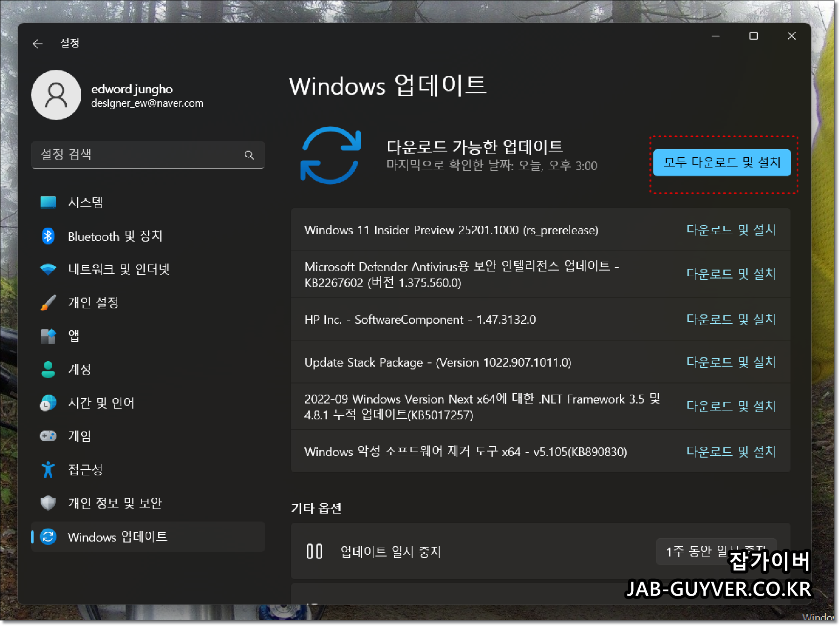
Task: Click the 업데이트 일시 중지 label
Action: coord(391,552)
